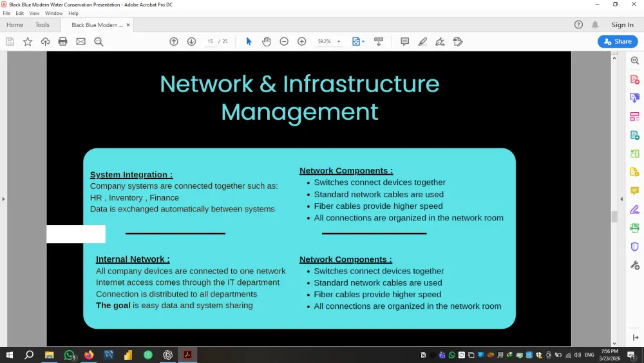
Task: Add a sticky note comment
Action: pos(404,41)
